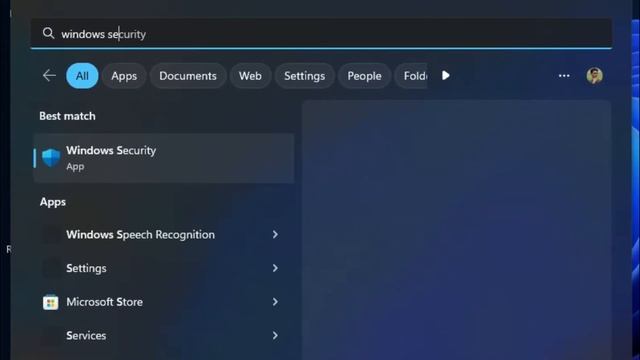Click the 'Best match' heading

[67, 116]
